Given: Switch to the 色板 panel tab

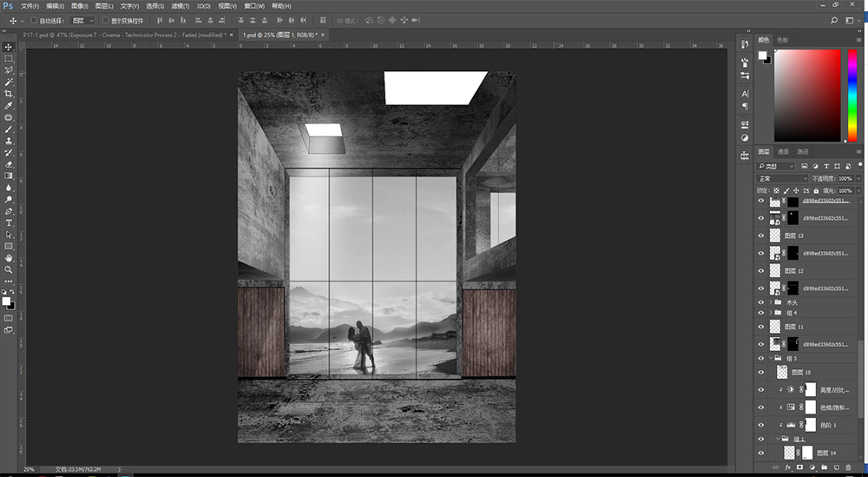Looking at the screenshot, I should [x=782, y=40].
